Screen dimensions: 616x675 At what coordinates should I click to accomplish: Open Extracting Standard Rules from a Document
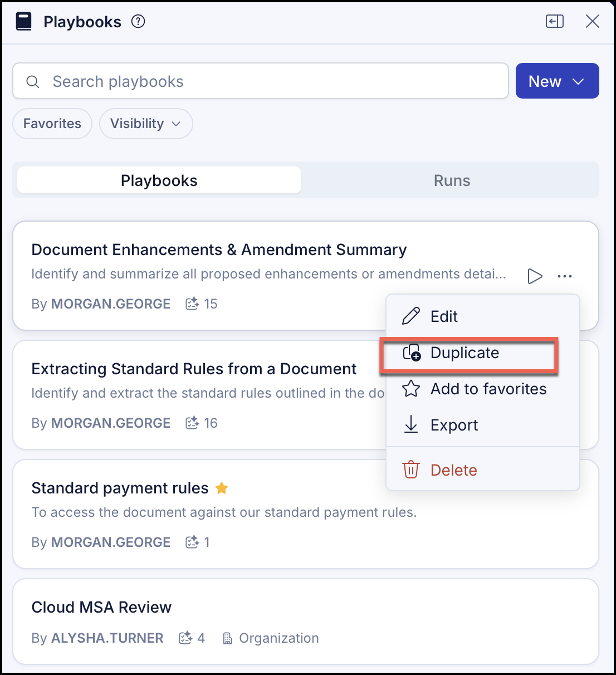pyautogui.click(x=194, y=369)
